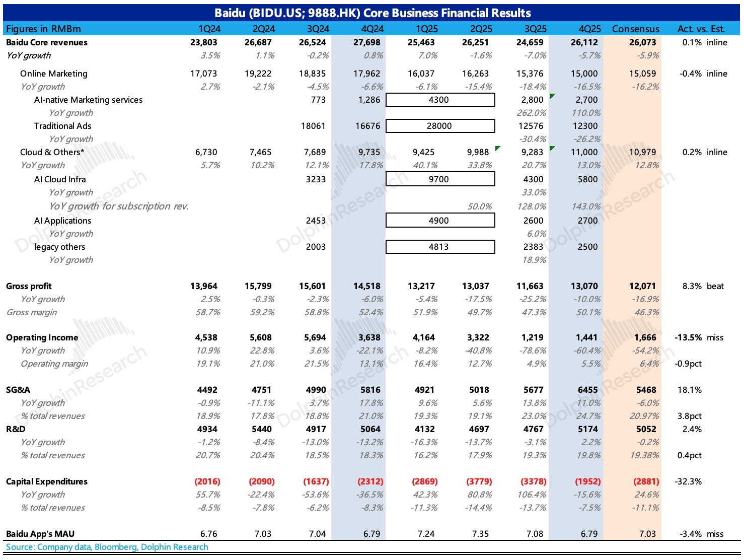Click the green marker next to 9,988
This screenshot has height=560, width=744.
tap(498, 148)
